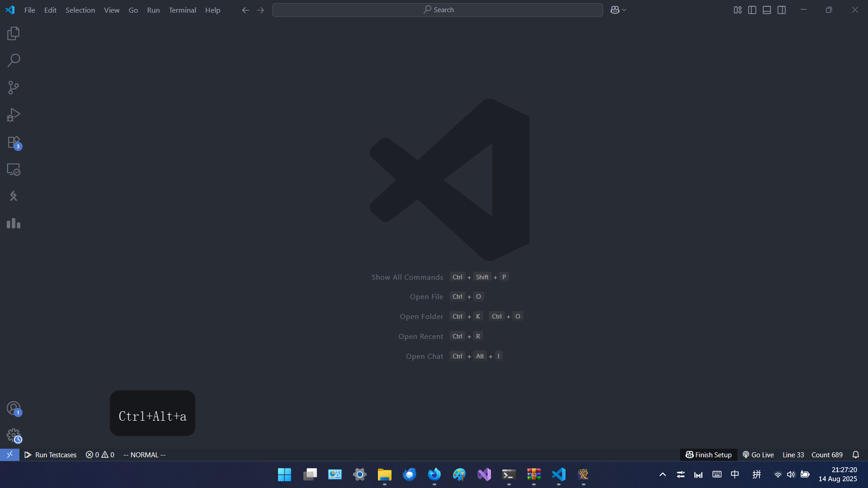Open Manage settings gear in activity bar
Image resolution: width=868 pixels, height=488 pixels.
(x=14, y=436)
